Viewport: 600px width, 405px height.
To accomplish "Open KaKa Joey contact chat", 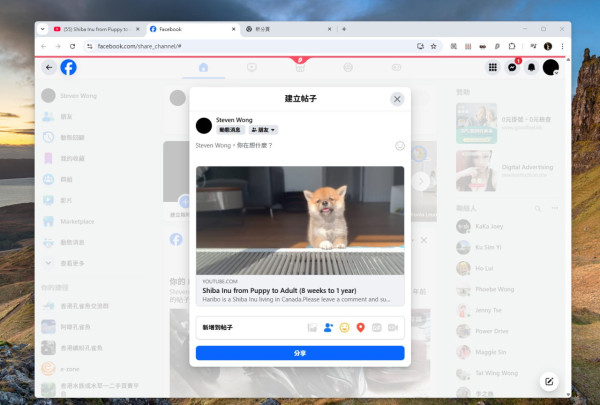I will 489,226.
